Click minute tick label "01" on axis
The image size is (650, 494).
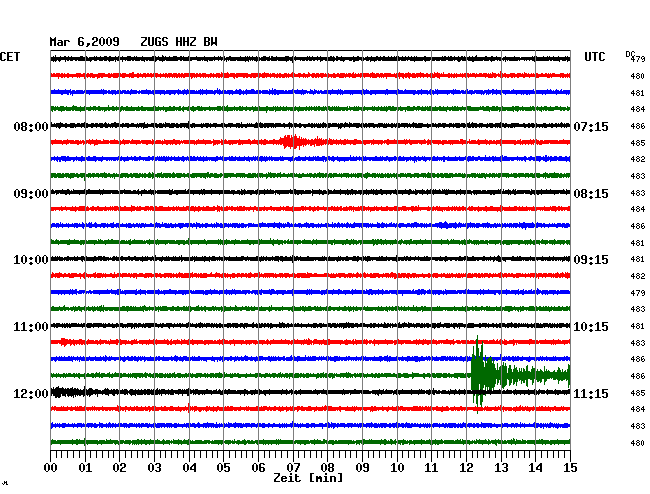85,468
